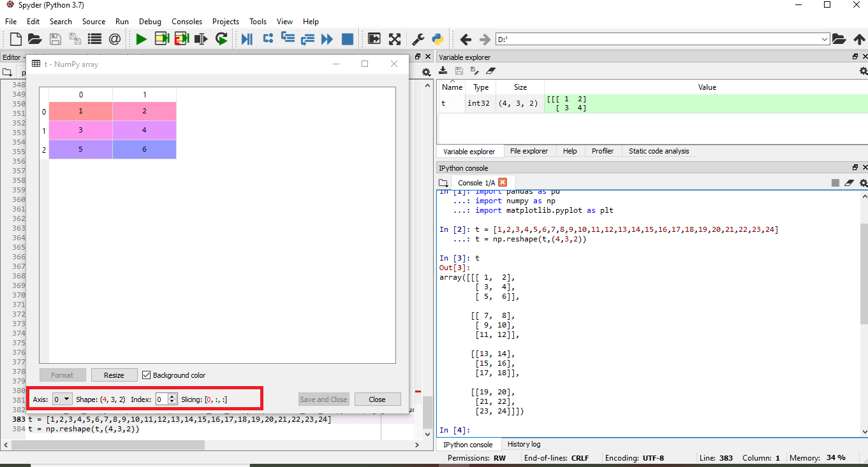Screen dimensions: 868x467
Task: Run selection or current line icon
Action: 202,40
